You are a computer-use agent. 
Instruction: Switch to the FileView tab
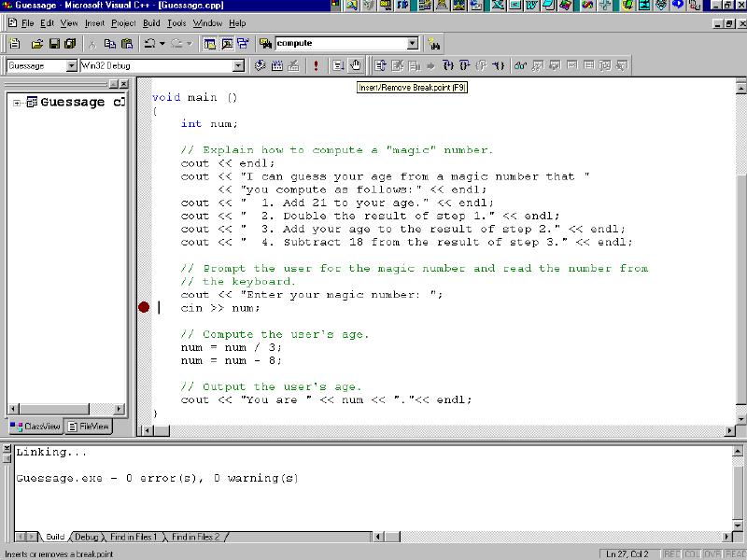tap(89, 427)
